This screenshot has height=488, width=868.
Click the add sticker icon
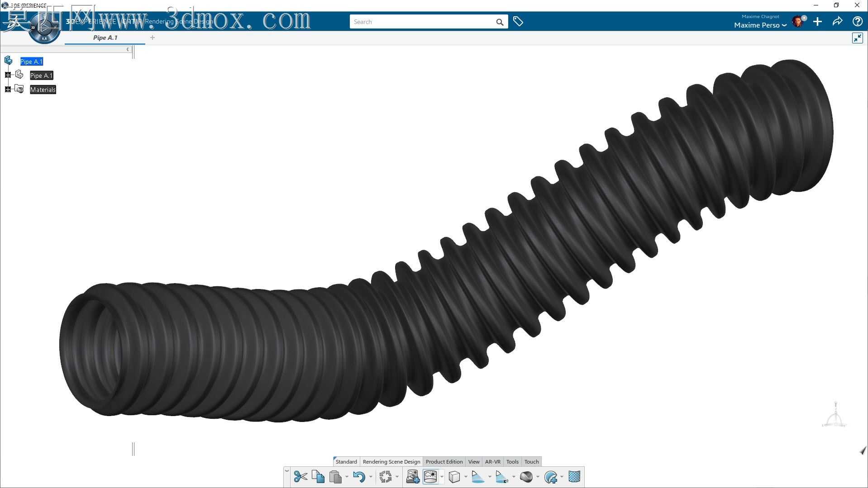tap(551, 477)
